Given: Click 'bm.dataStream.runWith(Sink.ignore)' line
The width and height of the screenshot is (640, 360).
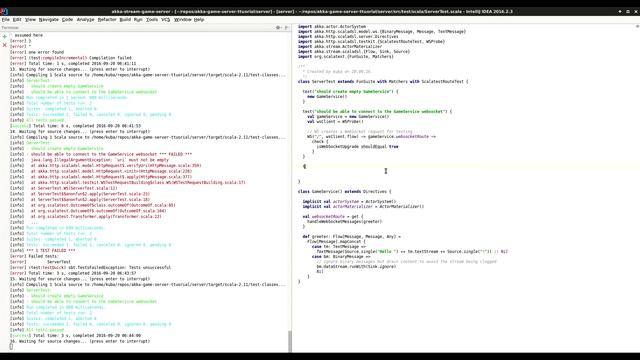Looking at the screenshot, I should [x=356, y=266].
